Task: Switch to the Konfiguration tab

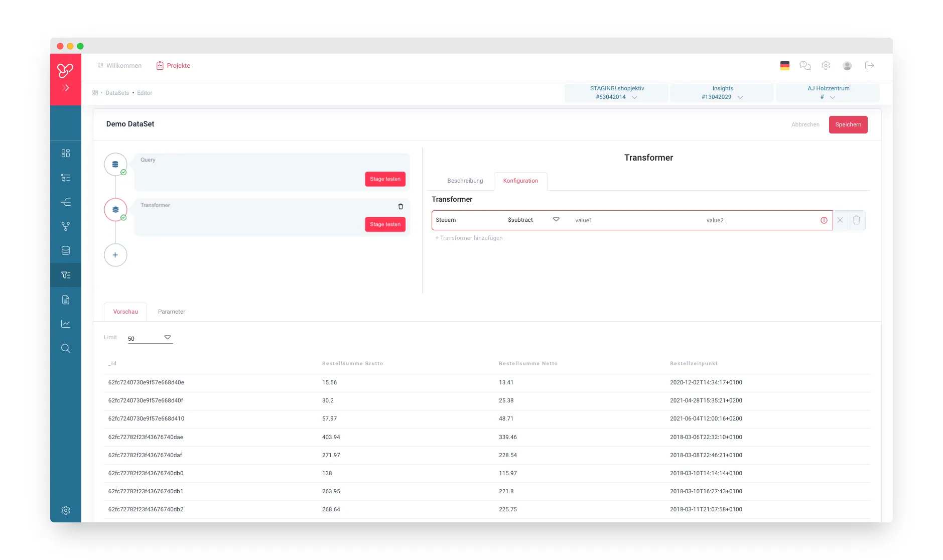Action: tap(520, 181)
